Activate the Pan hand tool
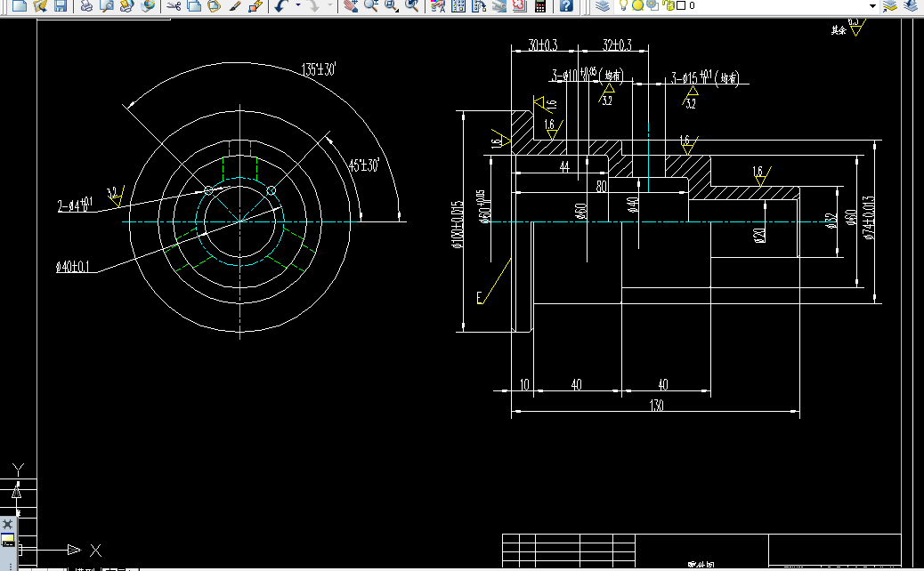Screen dimensions: 924x571 coord(352,6)
